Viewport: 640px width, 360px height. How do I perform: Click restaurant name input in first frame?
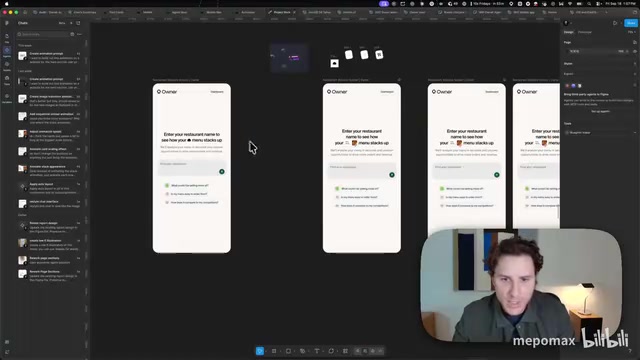pos(192,168)
